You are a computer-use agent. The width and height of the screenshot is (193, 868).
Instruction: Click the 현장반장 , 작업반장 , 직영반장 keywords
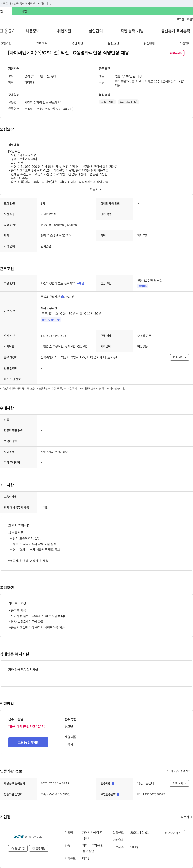(x=59, y=225)
